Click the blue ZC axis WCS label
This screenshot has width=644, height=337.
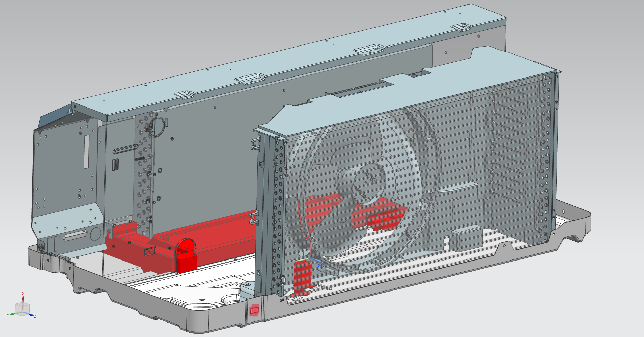tap(320, 266)
